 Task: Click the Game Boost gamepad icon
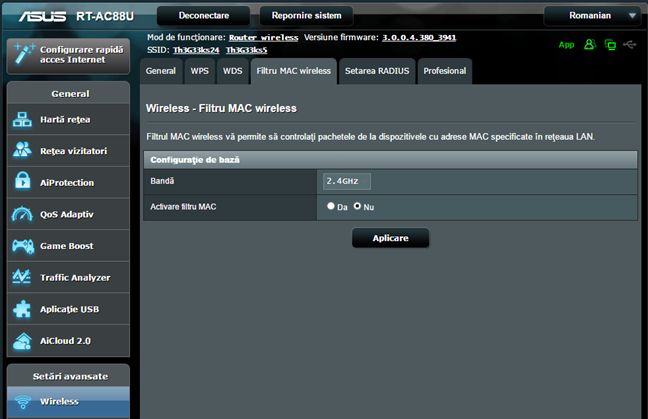23,245
